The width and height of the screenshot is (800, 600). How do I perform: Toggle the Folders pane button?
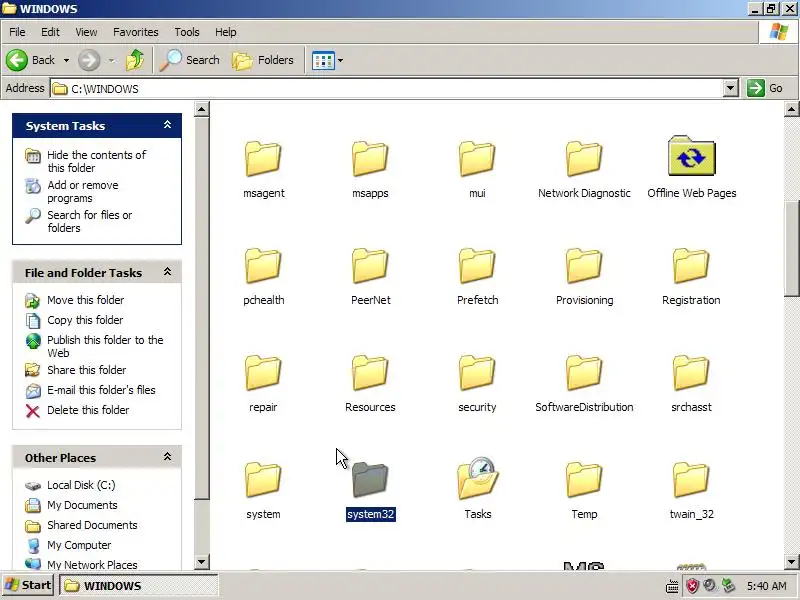263,60
